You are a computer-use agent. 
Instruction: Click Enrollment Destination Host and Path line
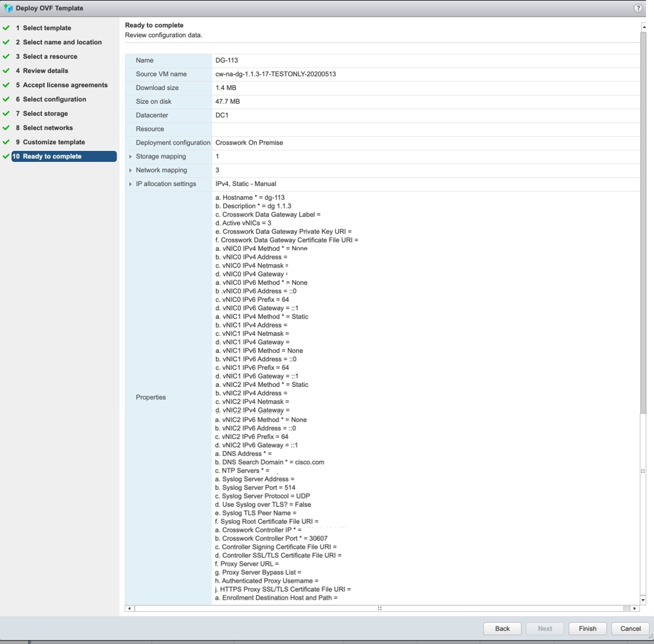276,598
